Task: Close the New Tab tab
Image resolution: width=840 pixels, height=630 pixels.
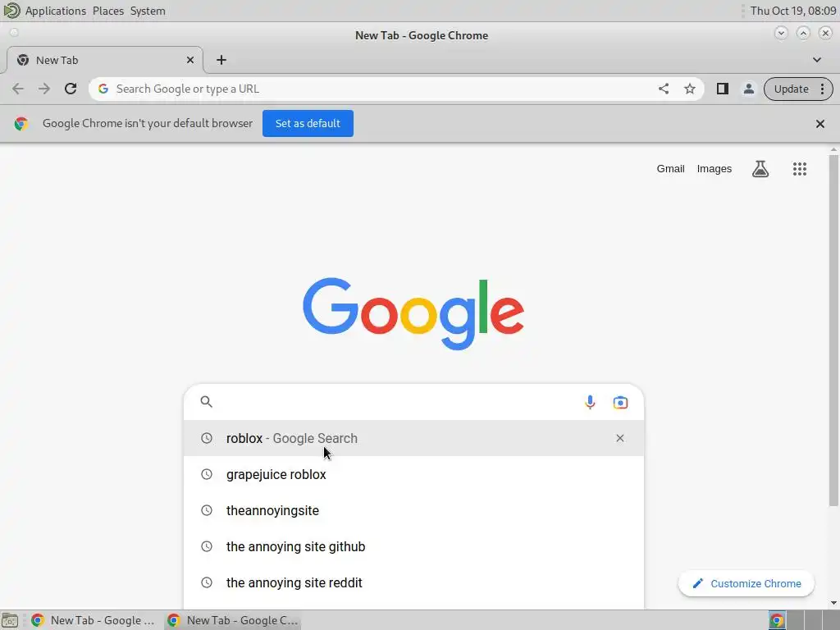Action: (x=189, y=60)
